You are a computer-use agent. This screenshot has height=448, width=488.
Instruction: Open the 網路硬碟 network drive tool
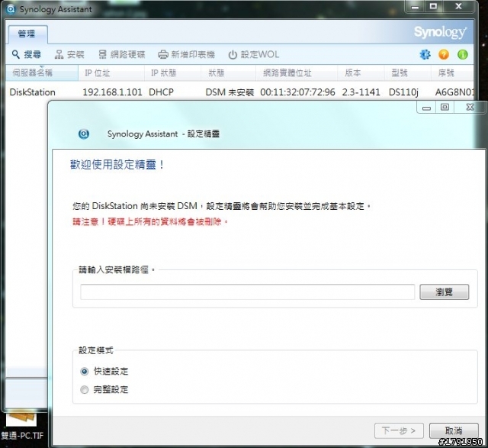(122, 54)
